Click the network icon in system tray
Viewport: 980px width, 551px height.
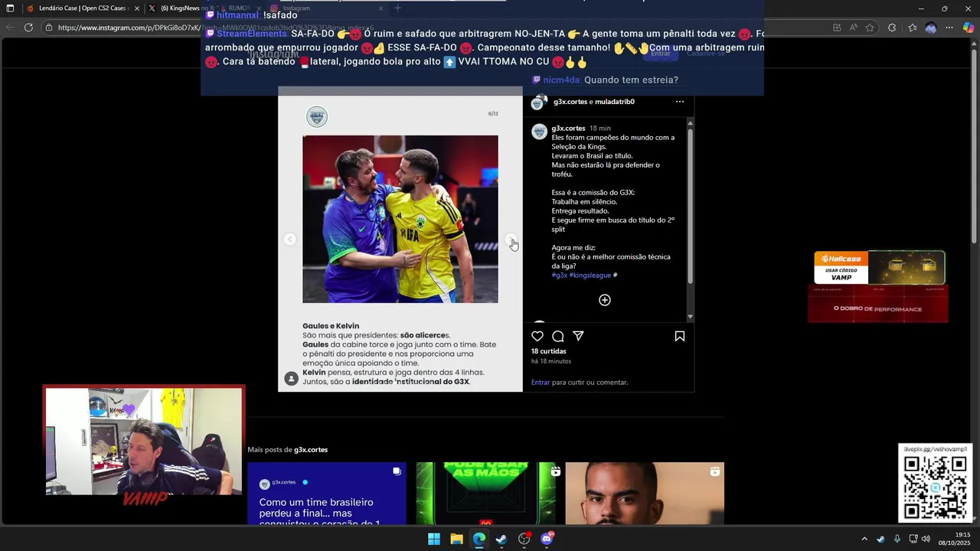pos(913,539)
